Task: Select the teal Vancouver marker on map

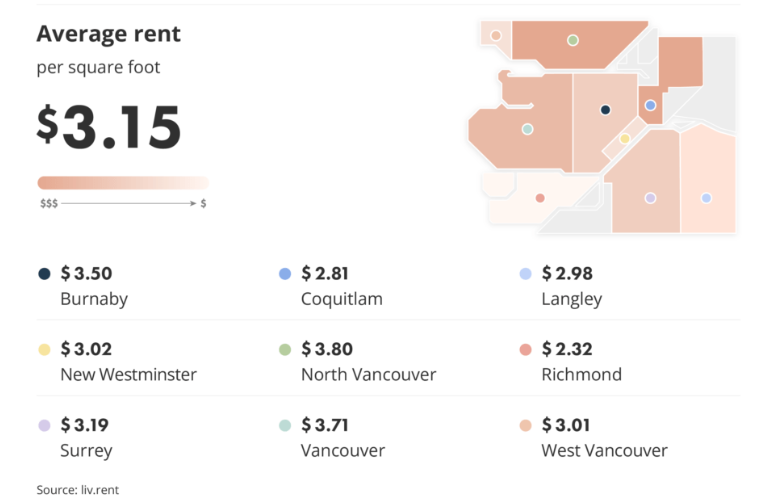Action: point(528,129)
